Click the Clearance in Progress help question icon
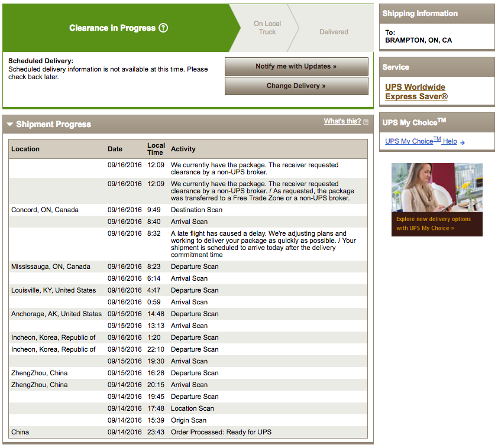Viewport: 498px width, 448px height. click(163, 28)
